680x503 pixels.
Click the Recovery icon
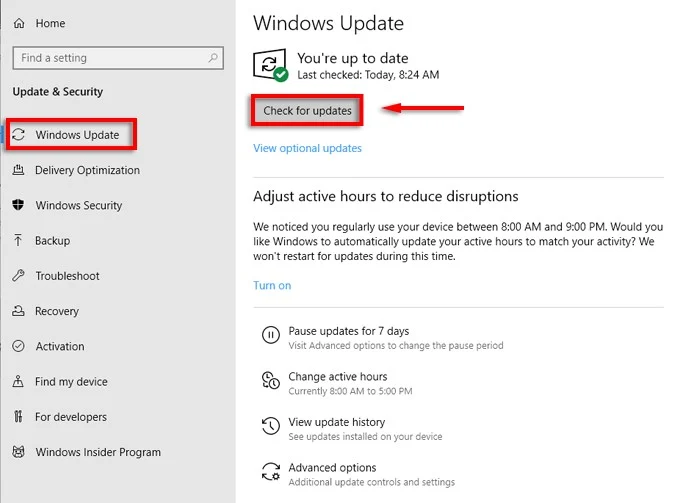pos(18,310)
